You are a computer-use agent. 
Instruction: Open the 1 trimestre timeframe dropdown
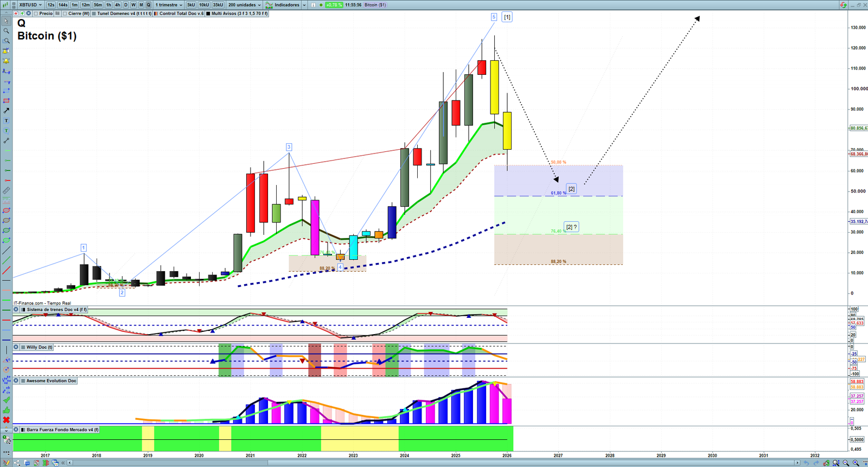[x=169, y=5]
